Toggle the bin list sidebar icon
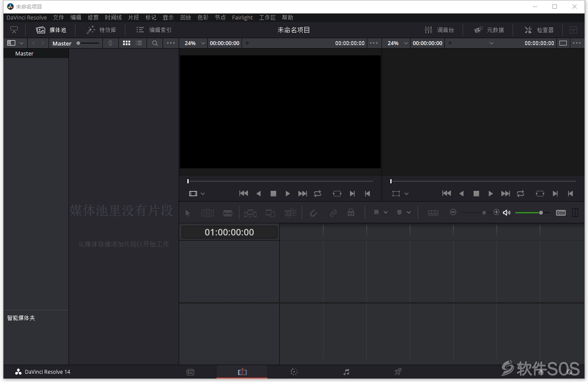The height and width of the screenshot is (382, 588). click(11, 43)
